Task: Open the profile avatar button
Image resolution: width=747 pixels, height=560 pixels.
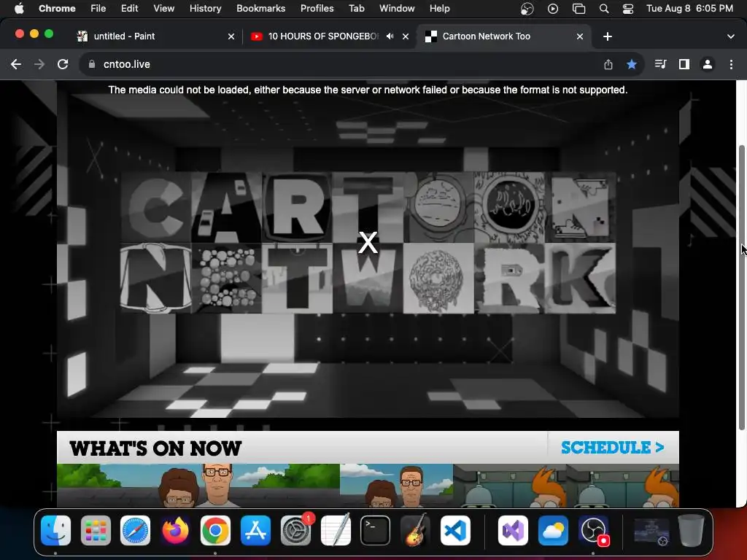Action: coord(708,64)
